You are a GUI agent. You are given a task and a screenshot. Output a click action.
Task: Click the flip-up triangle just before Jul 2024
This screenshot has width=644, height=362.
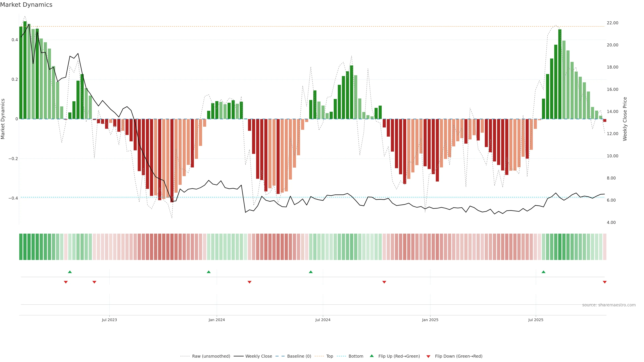(x=311, y=272)
